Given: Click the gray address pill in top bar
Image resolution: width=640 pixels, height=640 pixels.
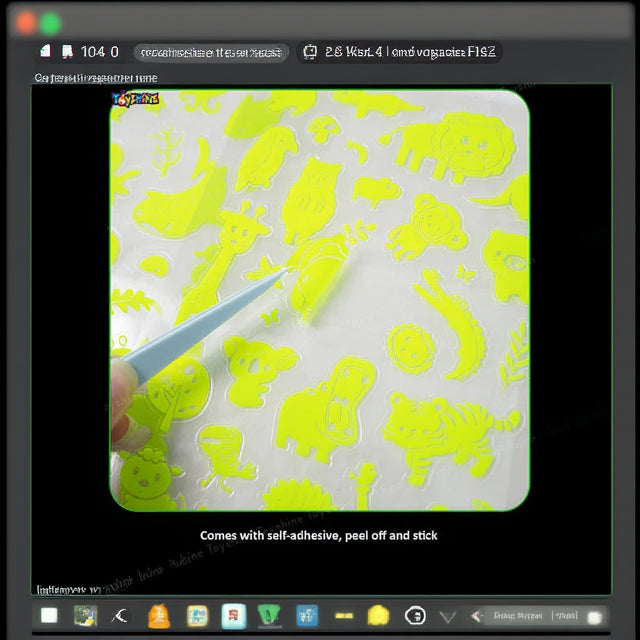Looking at the screenshot, I should point(211,52).
